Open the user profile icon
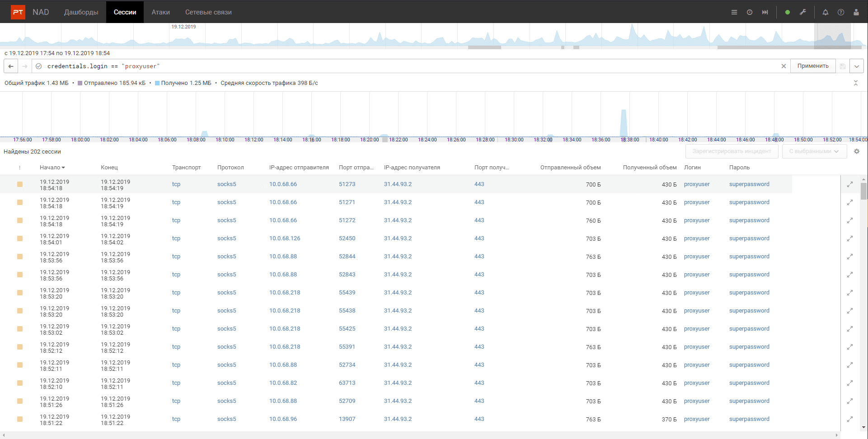The image size is (868, 439). [x=856, y=12]
